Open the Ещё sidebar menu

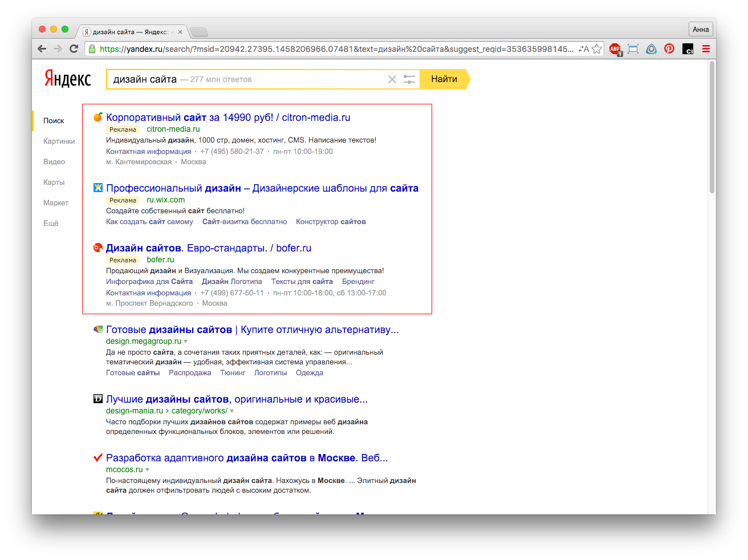51,223
